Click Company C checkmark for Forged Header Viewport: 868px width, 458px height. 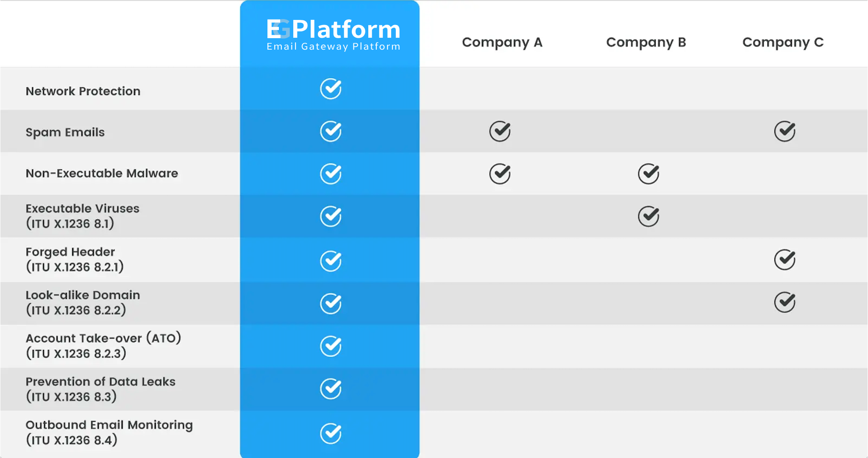(785, 260)
